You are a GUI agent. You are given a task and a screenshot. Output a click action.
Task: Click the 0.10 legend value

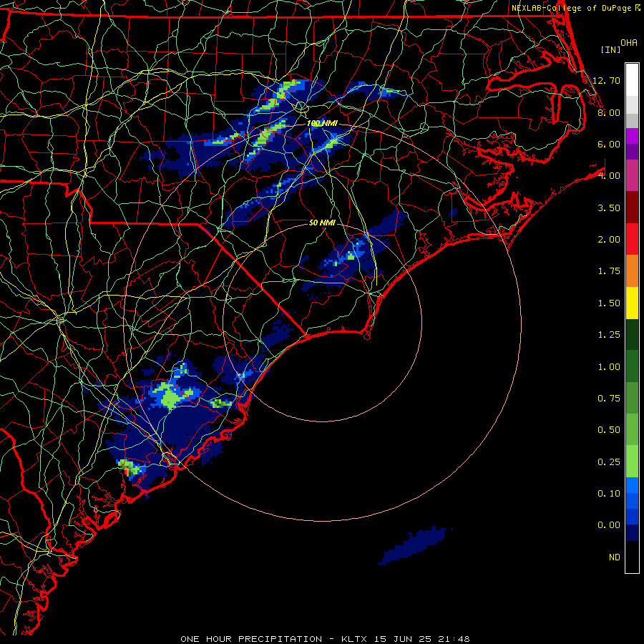click(609, 494)
